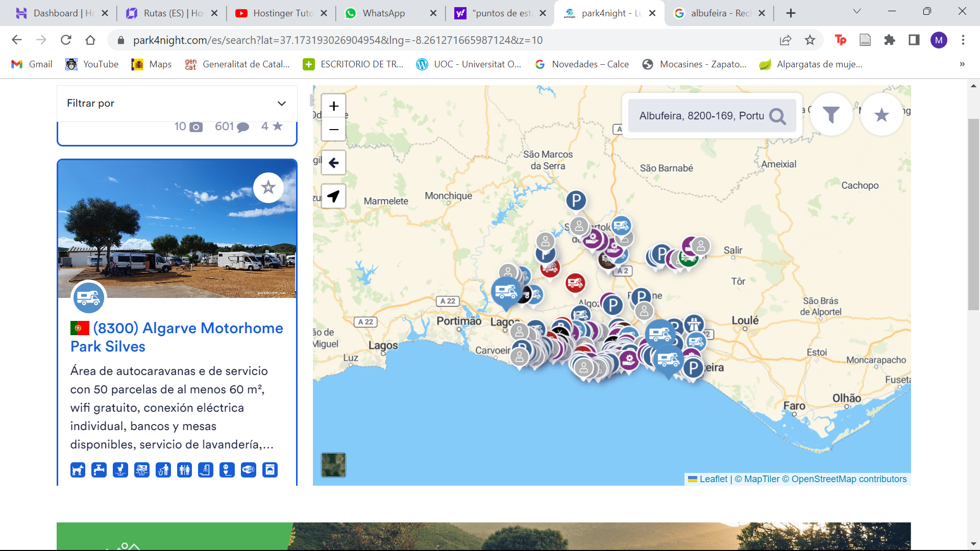Bookmark this page with the address bar star
This screenshot has width=980, height=551.
(810, 40)
